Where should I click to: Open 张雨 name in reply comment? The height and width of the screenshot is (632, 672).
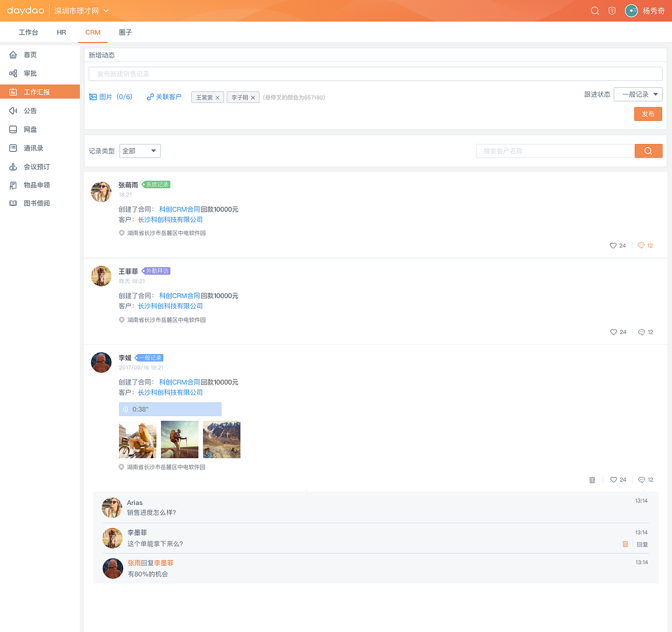[134, 563]
